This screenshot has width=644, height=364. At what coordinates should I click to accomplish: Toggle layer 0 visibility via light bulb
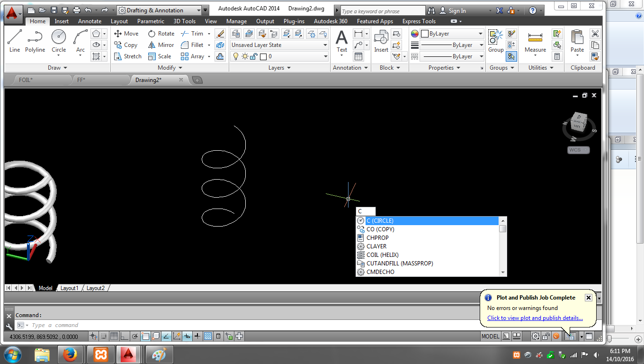pyautogui.click(x=236, y=56)
